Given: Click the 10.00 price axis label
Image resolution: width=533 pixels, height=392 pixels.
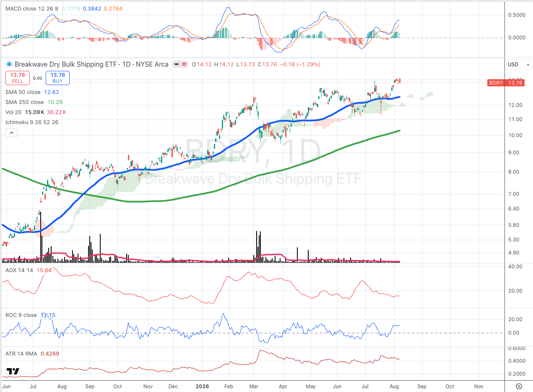Looking at the screenshot, I should [x=515, y=135].
